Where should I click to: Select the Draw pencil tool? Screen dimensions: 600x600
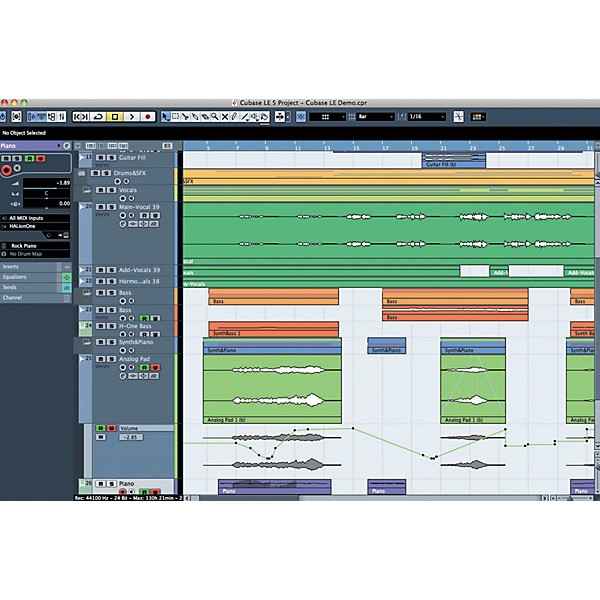pos(235,117)
